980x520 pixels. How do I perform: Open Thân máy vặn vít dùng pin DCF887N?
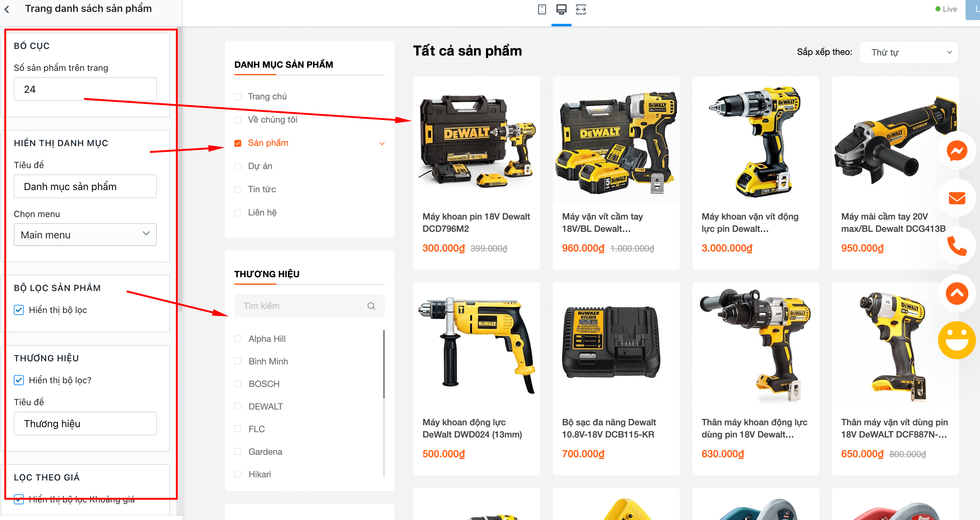894,428
